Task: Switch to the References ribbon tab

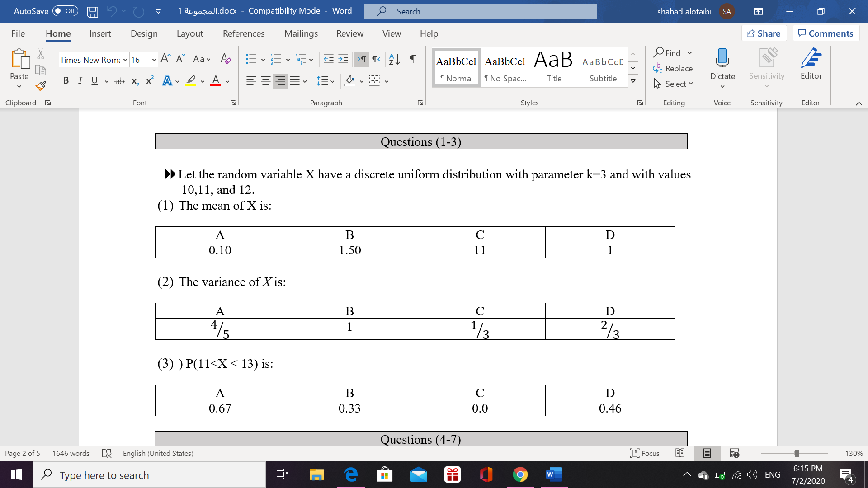Action: point(244,33)
